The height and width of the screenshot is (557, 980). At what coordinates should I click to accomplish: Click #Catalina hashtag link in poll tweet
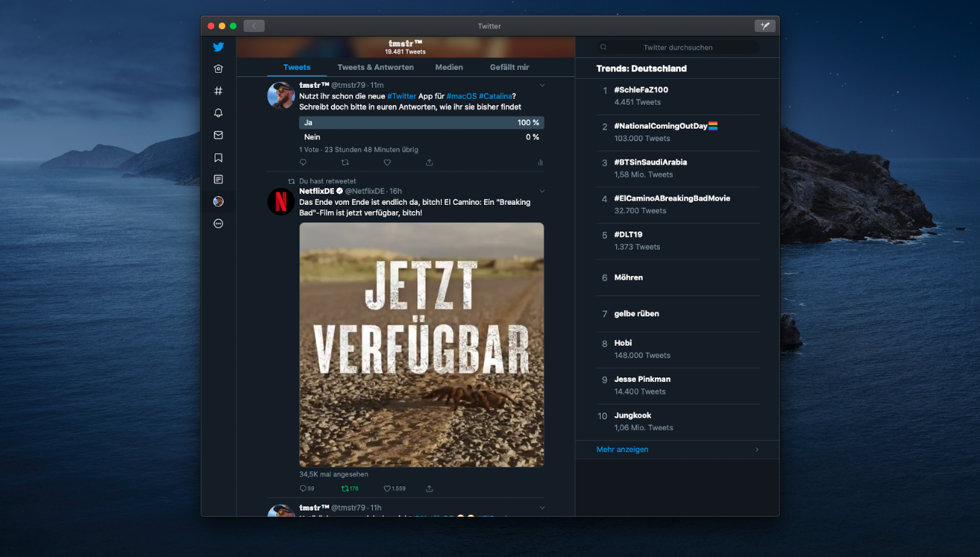(495, 96)
